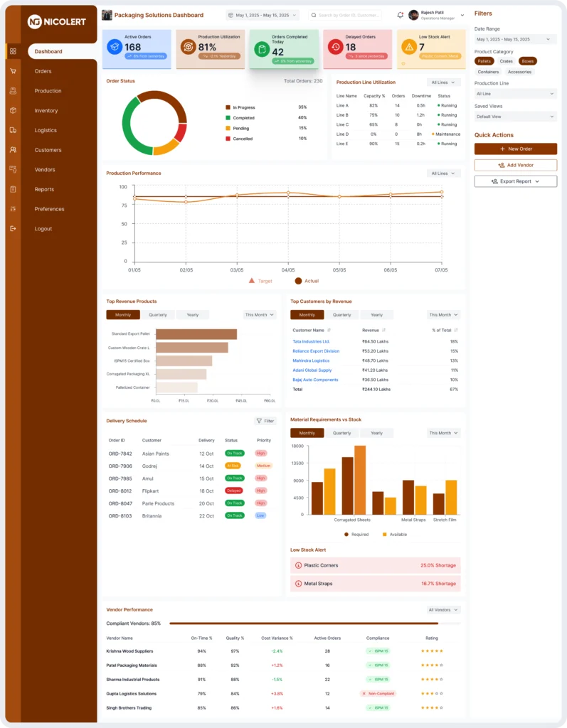Click the Logout arrow icon
The height and width of the screenshot is (728, 567).
(13, 228)
